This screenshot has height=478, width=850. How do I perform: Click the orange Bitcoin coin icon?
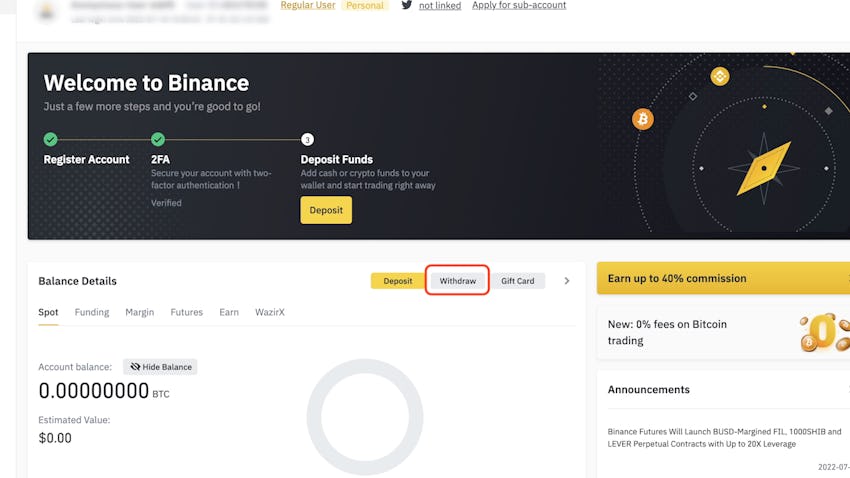(643, 119)
